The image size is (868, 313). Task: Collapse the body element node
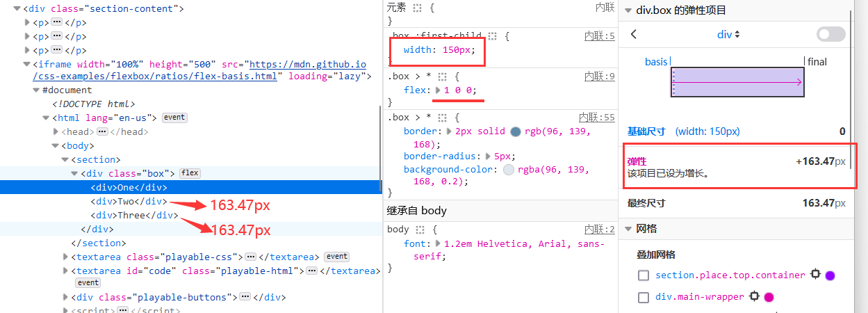point(56,146)
